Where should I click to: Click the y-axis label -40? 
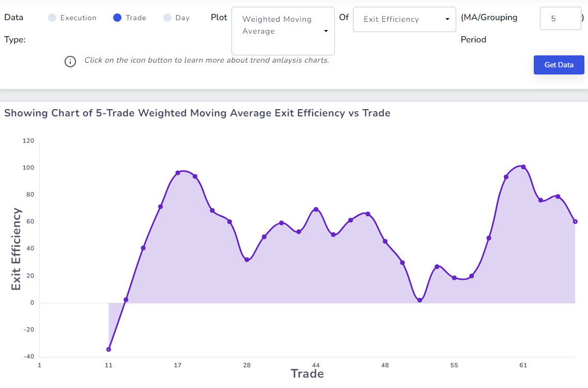click(x=28, y=356)
